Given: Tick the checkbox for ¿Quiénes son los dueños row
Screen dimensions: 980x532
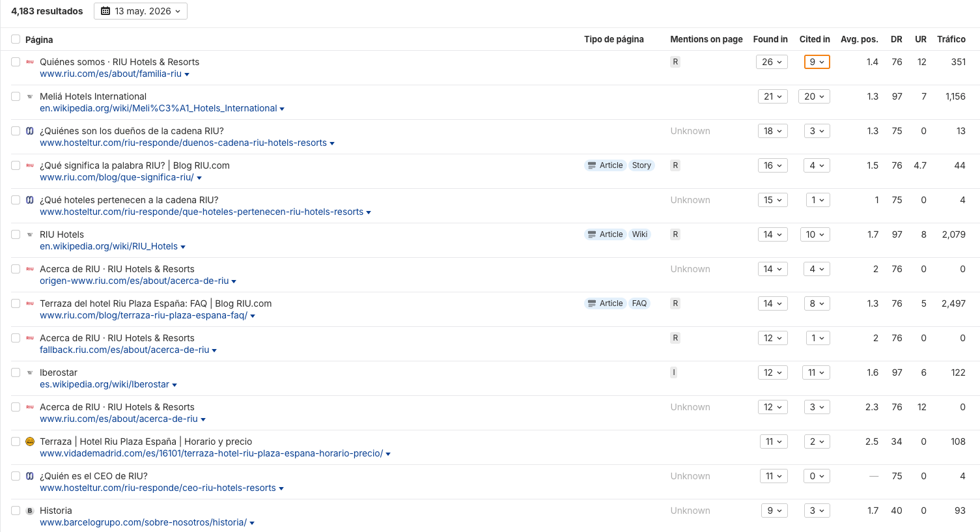Looking at the screenshot, I should tap(16, 131).
